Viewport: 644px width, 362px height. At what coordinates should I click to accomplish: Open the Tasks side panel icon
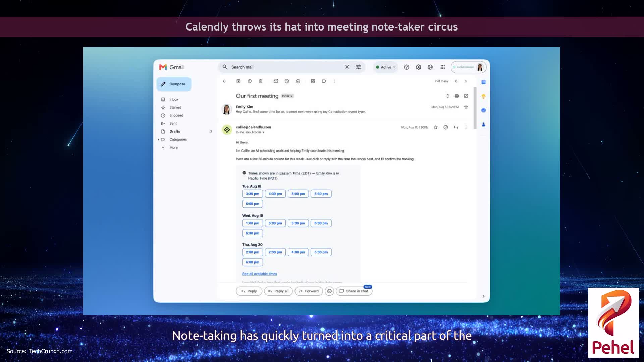(x=483, y=110)
